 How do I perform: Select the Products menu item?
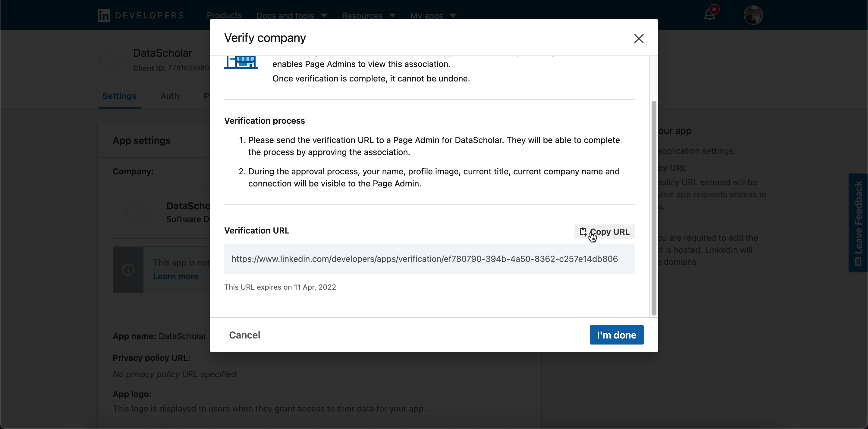point(224,15)
